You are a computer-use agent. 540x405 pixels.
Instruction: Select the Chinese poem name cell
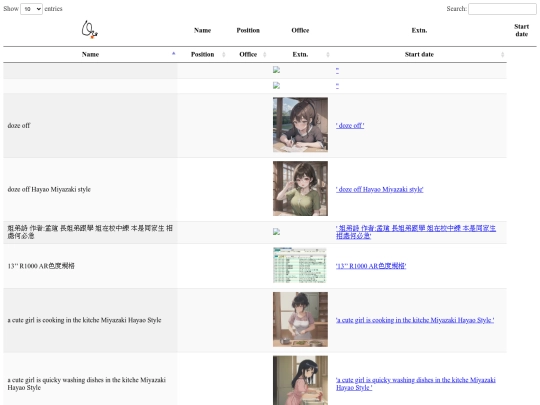[x=90, y=232]
